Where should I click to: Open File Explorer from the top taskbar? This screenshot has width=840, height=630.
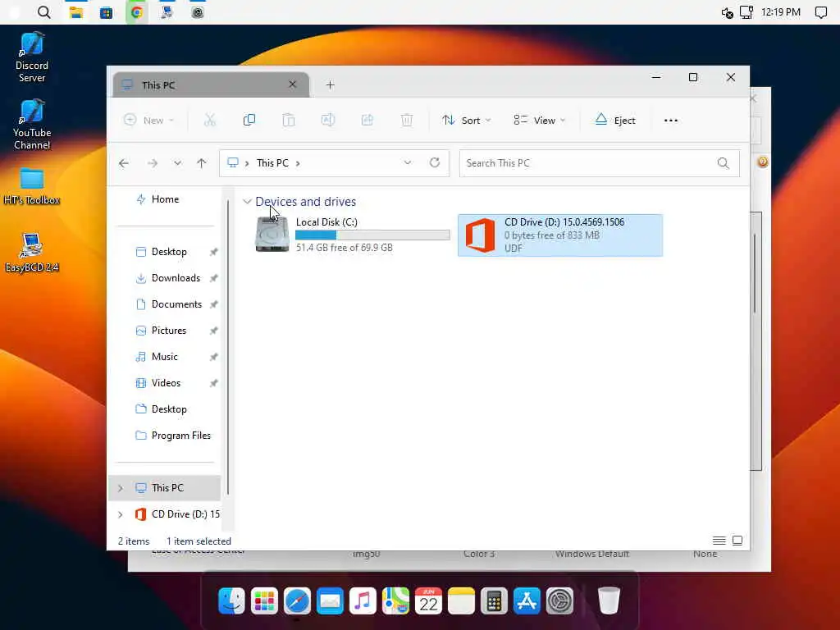point(76,12)
